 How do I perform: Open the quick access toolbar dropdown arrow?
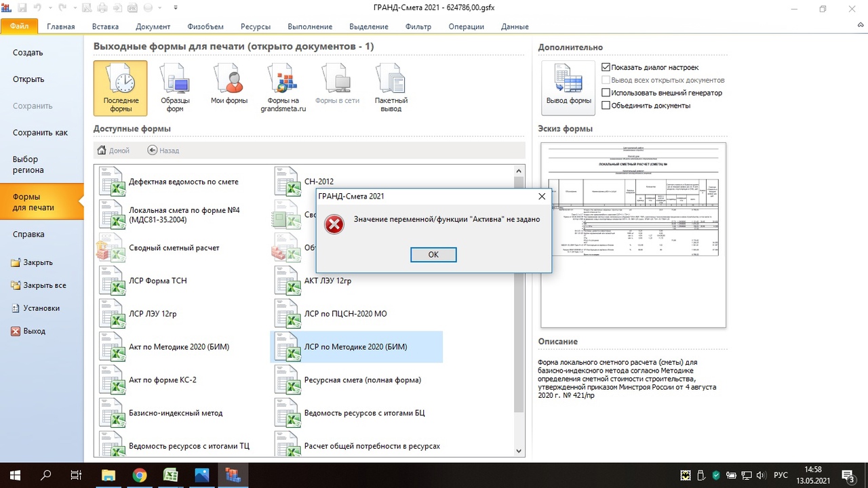176,8
